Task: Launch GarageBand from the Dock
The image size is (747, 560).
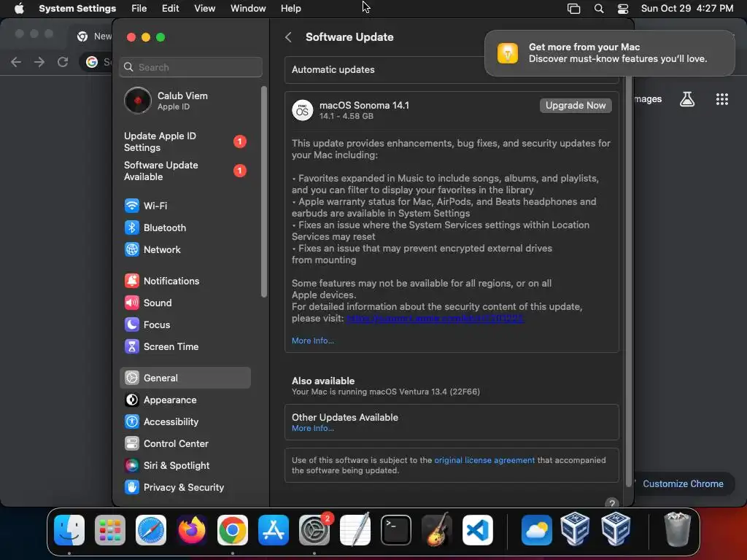Action: (x=437, y=530)
